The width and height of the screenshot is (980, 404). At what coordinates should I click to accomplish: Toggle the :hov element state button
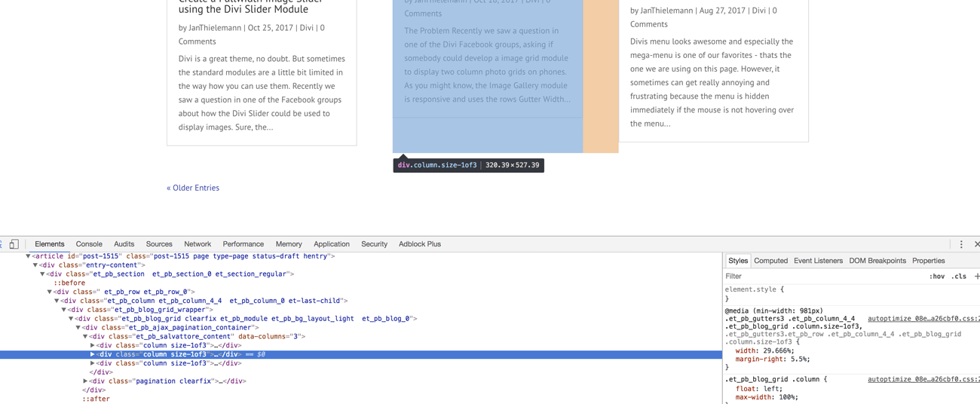(x=936, y=277)
